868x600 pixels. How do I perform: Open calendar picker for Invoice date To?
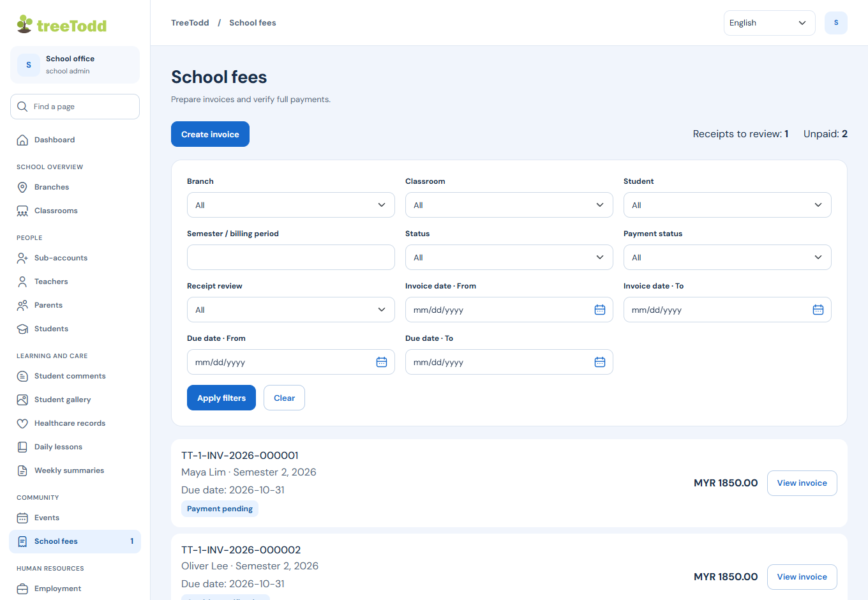818,310
